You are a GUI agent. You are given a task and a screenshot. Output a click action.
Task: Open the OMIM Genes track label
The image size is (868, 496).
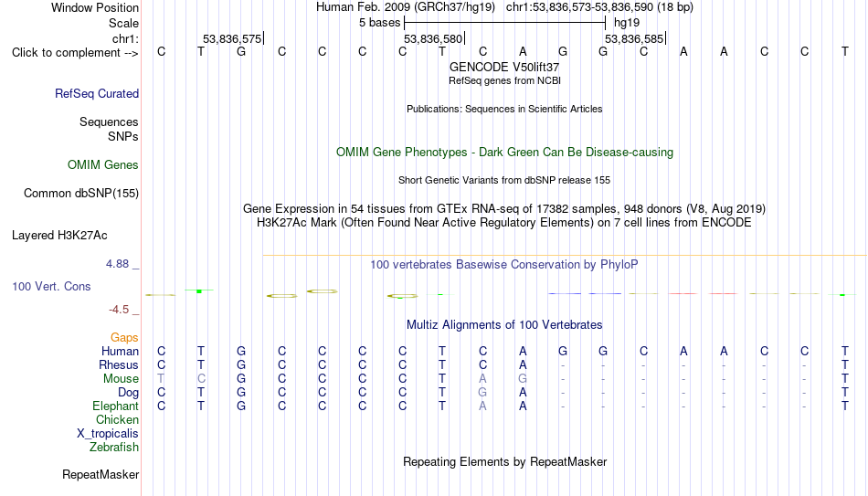(103, 165)
